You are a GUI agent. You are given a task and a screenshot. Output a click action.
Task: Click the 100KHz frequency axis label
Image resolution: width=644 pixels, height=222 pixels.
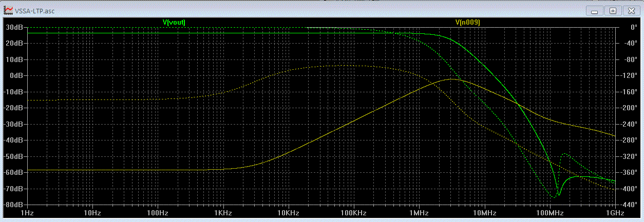(353, 212)
